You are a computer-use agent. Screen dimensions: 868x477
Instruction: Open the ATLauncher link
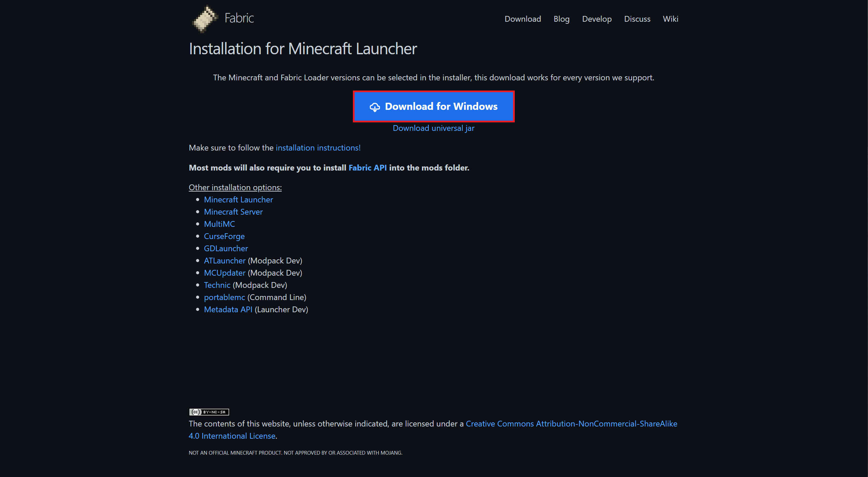[x=225, y=261]
